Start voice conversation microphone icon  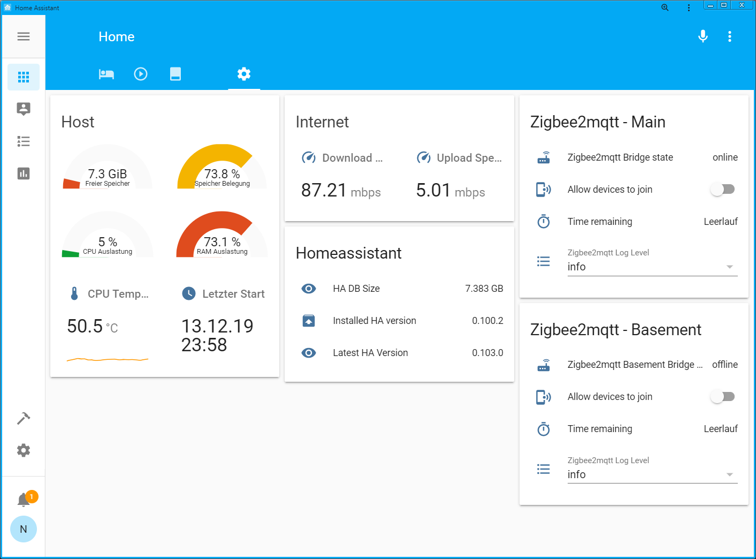[x=703, y=36]
